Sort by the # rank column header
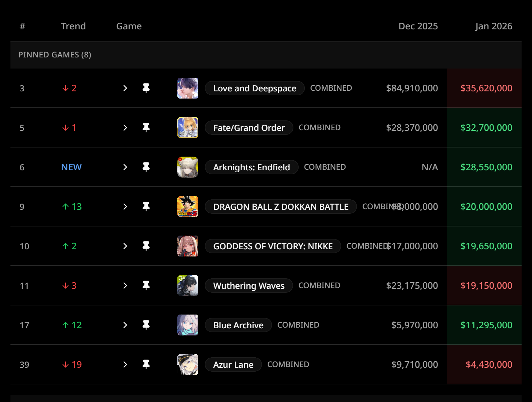 pos(22,26)
